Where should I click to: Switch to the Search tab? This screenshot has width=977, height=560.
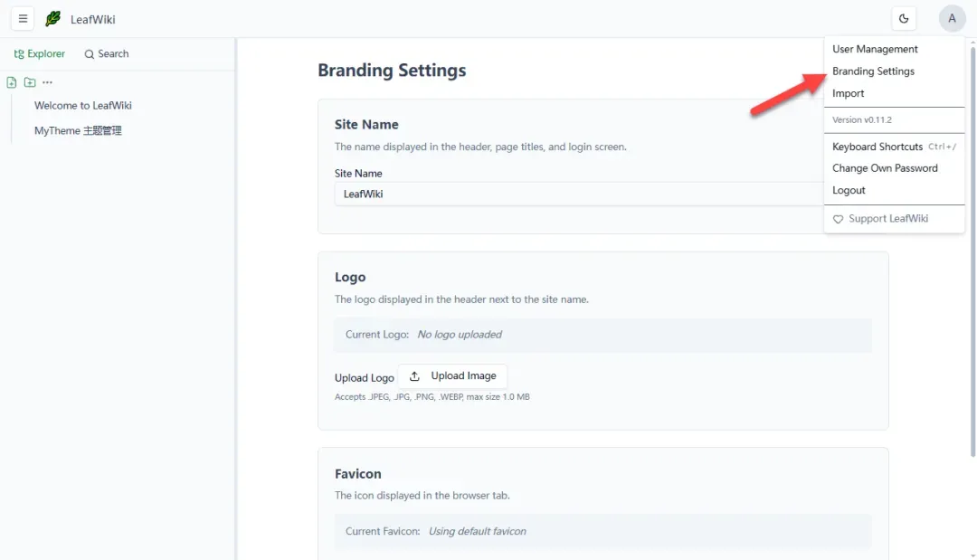pos(107,53)
